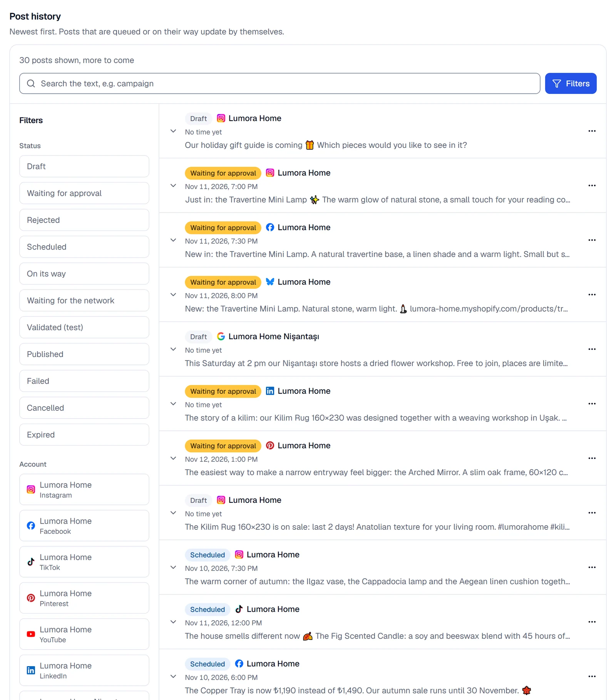Open more options for Arched Mirror post
This screenshot has width=616, height=700.
pos(592,459)
